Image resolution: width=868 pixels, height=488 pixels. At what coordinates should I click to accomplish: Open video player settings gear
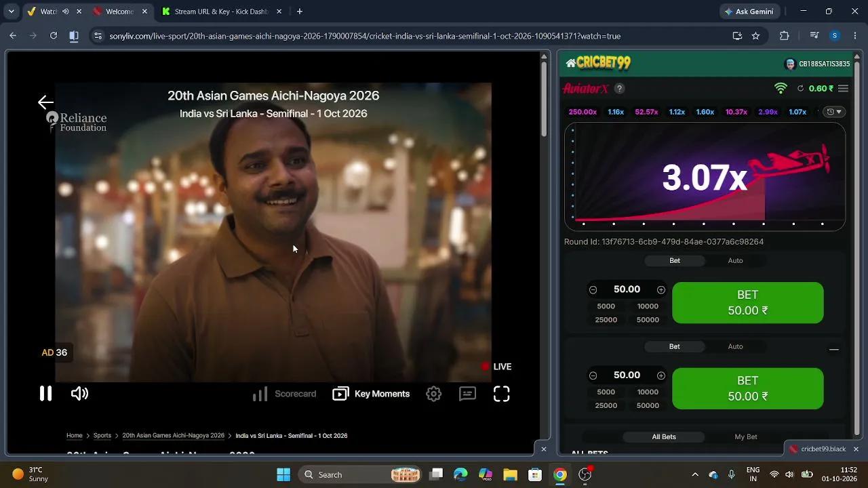[434, 394]
